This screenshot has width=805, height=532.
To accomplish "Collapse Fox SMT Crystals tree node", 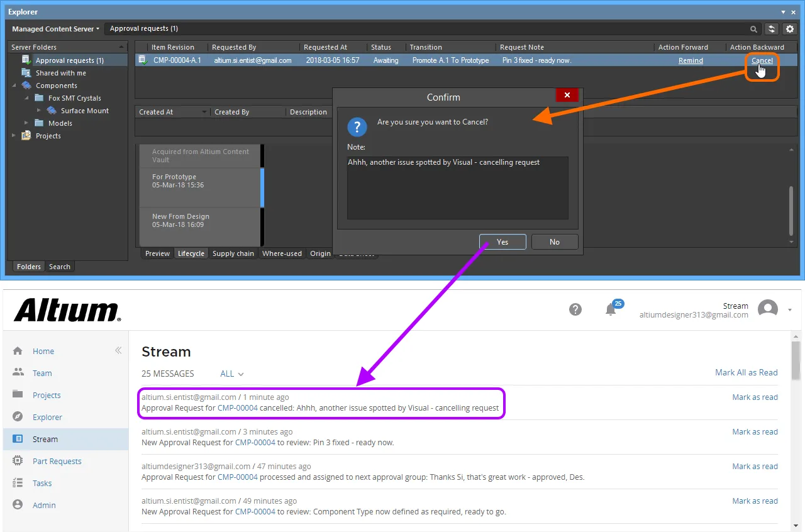I will tap(26, 97).
